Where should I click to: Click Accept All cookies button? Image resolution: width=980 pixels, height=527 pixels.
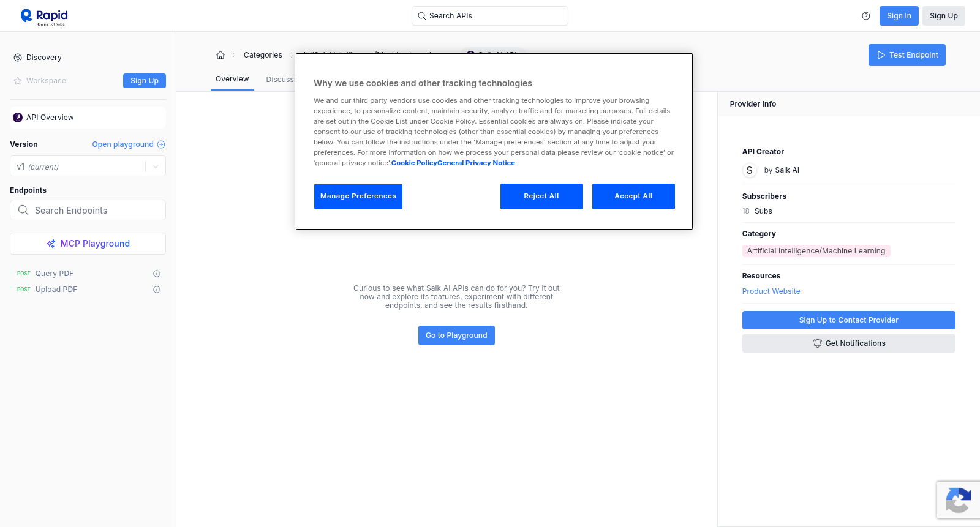point(633,196)
